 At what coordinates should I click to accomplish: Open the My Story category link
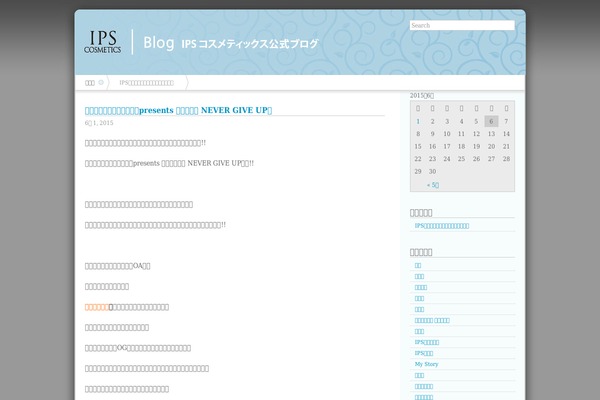pyautogui.click(x=426, y=364)
